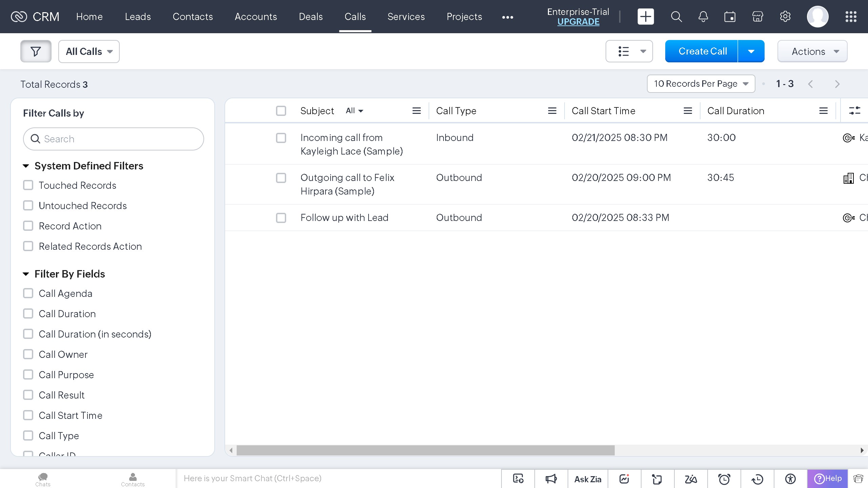Open the notifications bell icon

point(703,17)
